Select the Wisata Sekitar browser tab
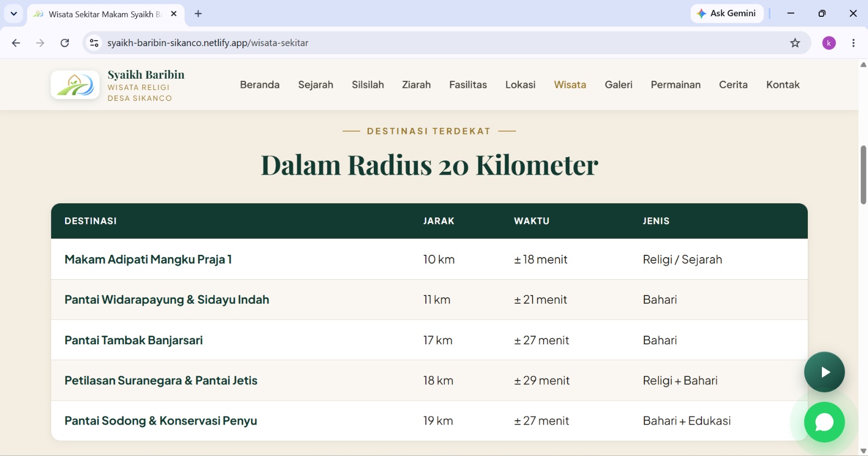This screenshot has width=868, height=456. 106,14
